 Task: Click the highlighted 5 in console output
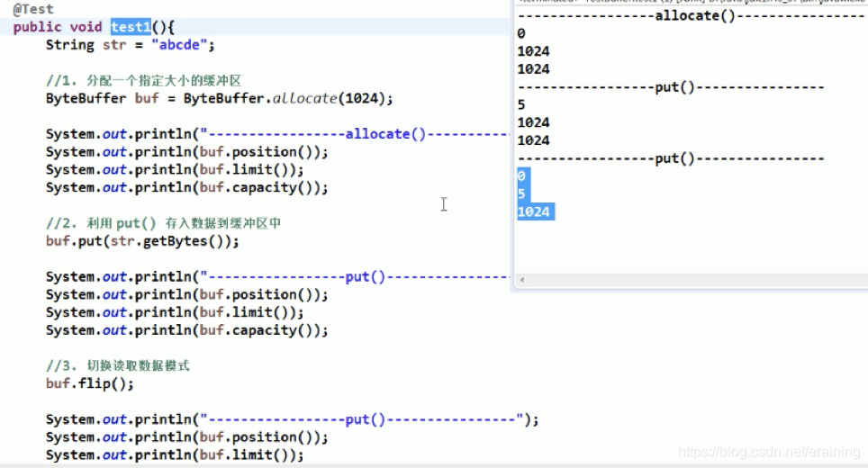[x=521, y=194]
